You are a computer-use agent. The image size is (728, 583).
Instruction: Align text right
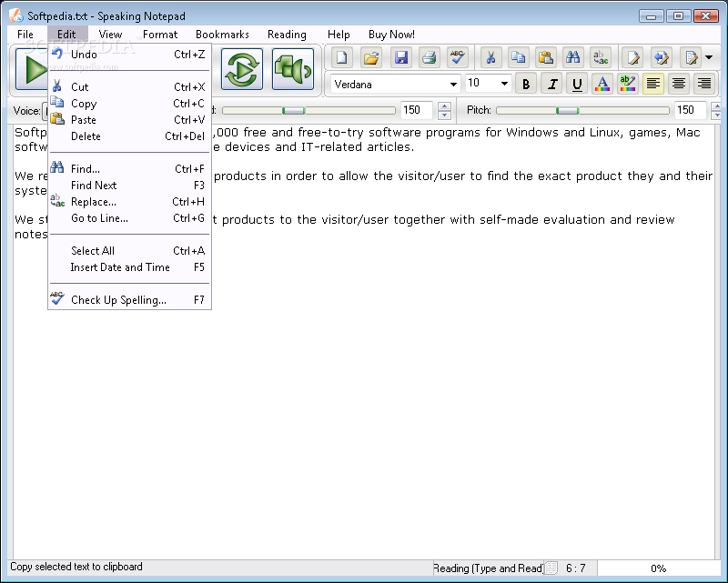click(704, 84)
